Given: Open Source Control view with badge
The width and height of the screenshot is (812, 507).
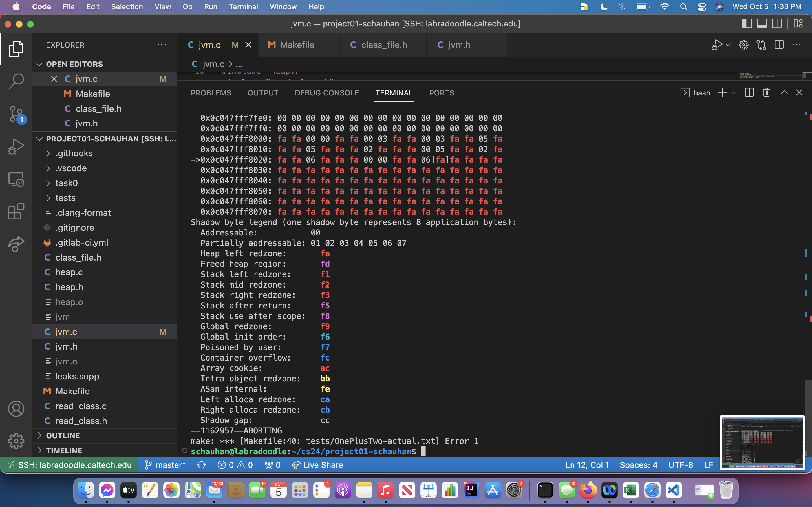Looking at the screenshot, I should point(16,114).
